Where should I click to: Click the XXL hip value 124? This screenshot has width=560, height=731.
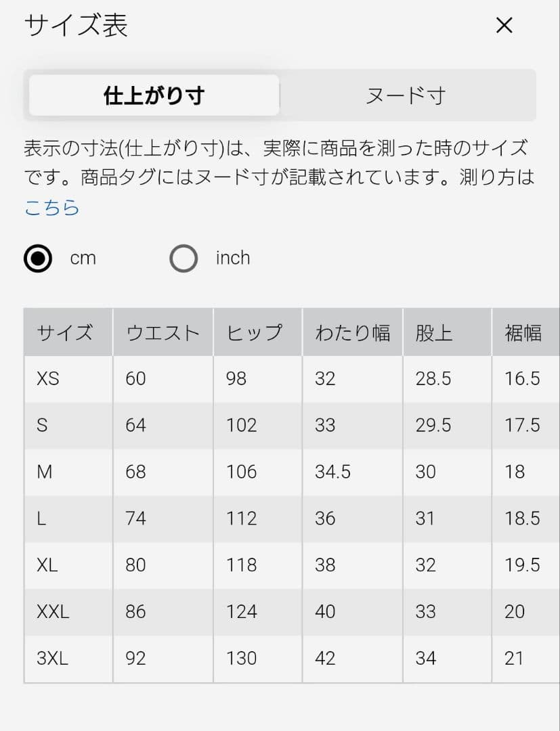(242, 612)
